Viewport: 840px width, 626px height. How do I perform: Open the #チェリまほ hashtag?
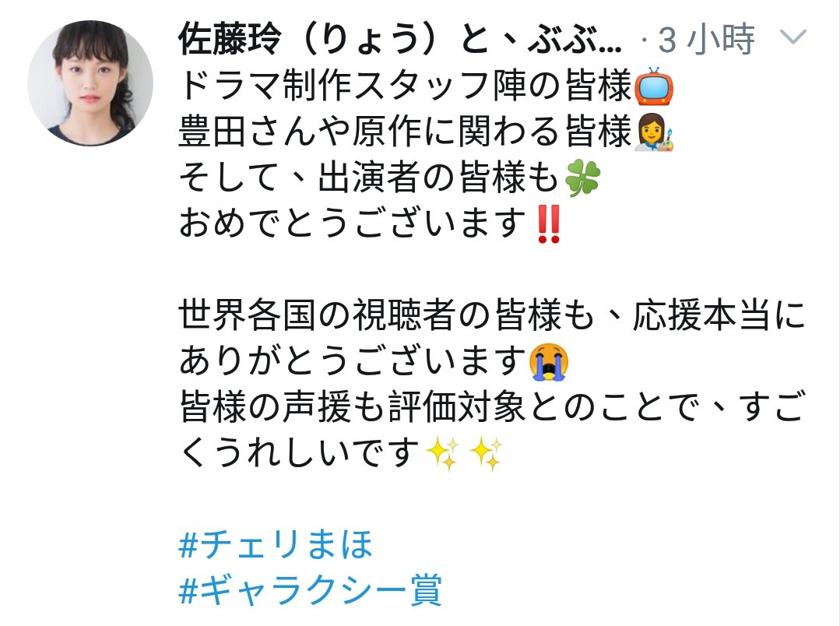pyautogui.click(x=276, y=544)
